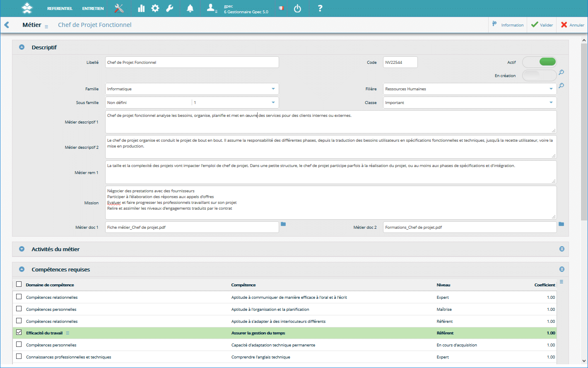Sort by Coefficient column header

[x=545, y=285]
